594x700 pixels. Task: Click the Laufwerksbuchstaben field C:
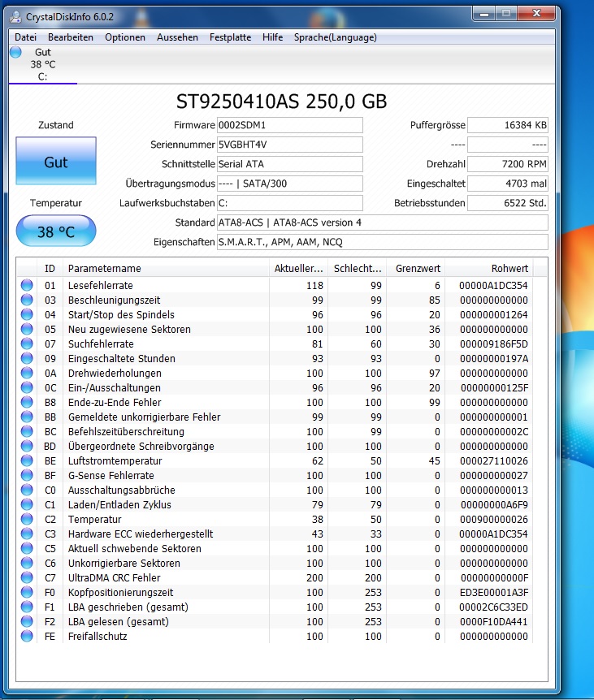coord(290,203)
